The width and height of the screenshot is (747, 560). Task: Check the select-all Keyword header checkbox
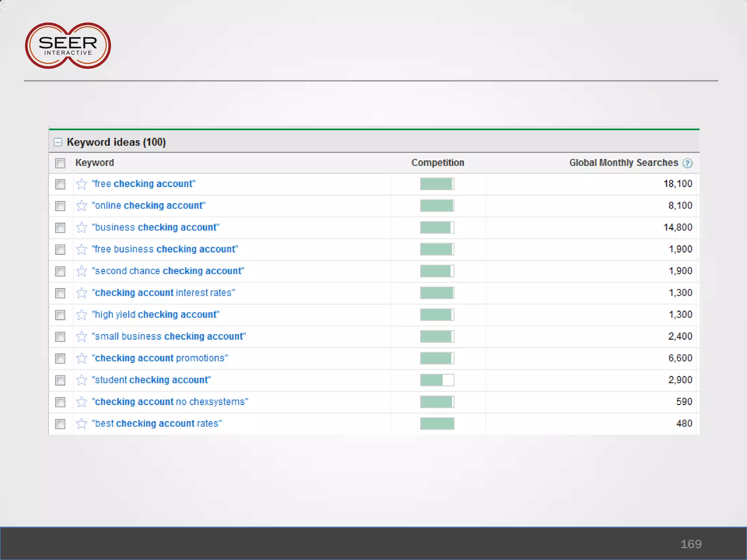pyautogui.click(x=60, y=163)
